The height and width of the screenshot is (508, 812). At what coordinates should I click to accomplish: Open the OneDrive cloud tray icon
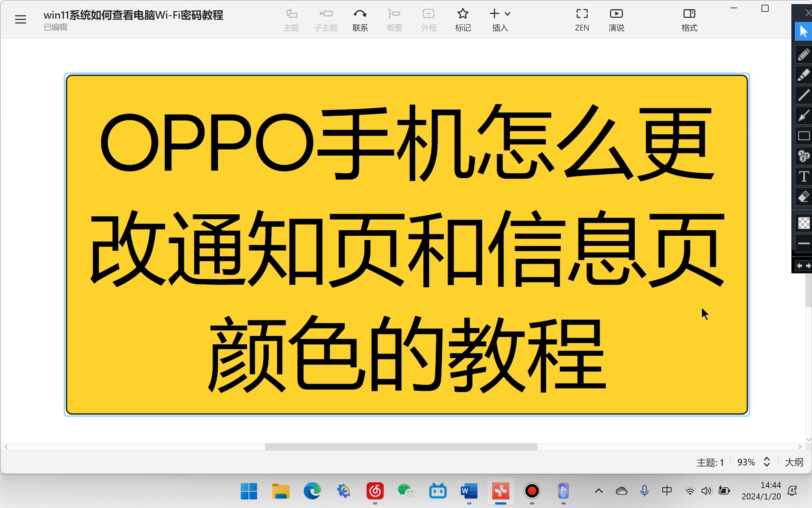pos(621,491)
